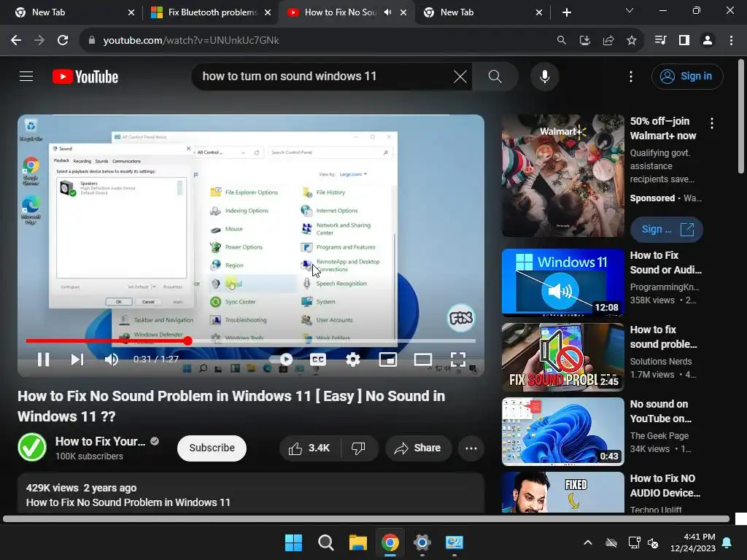The image size is (747, 560).
Task: Mute the tab via speaker icon
Action: click(388, 12)
